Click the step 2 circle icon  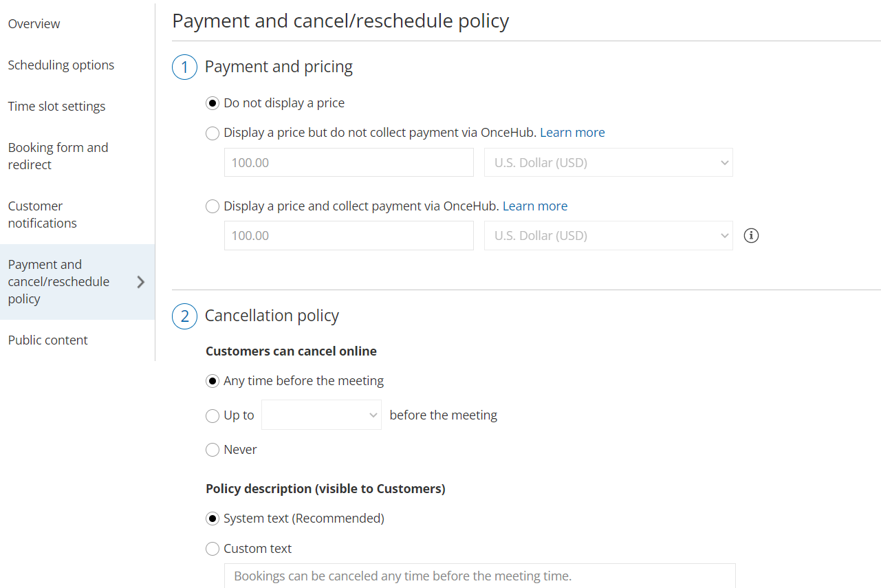[x=184, y=316]
